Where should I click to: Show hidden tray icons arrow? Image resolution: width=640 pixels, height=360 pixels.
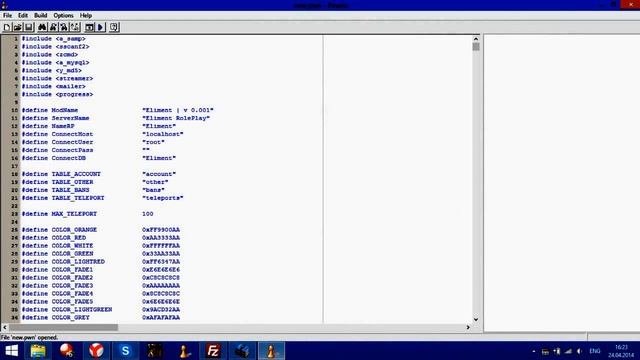(534, 351)
